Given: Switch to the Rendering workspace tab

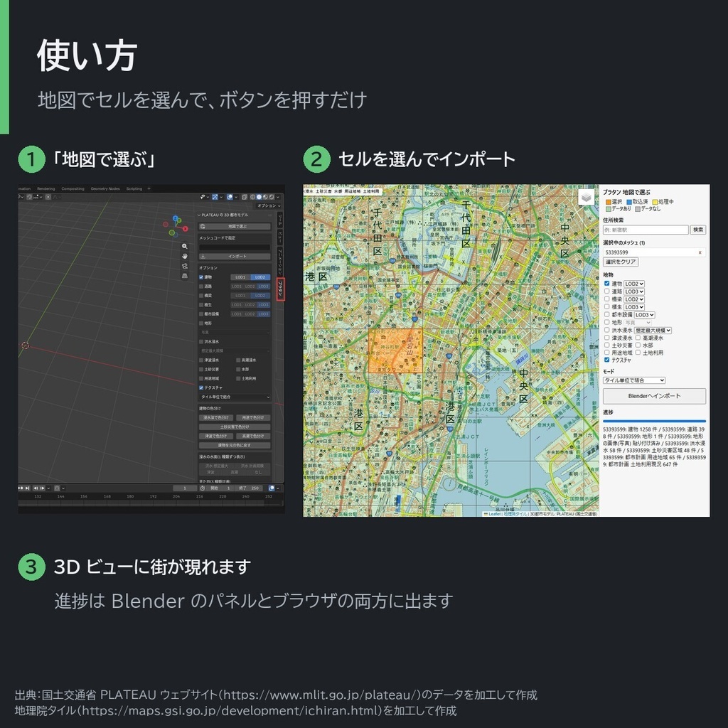Looking at the screenshot, I should point(46,188).
